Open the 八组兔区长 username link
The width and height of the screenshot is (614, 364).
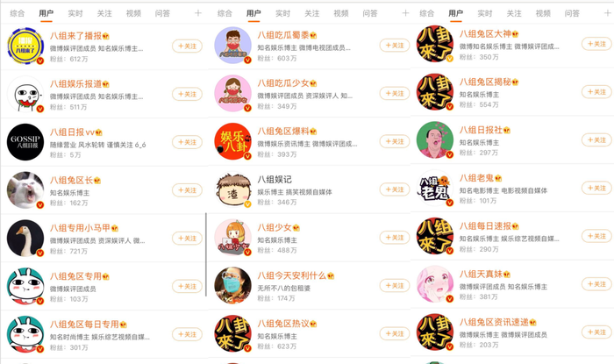pyautogui.click(x=71, y=180)
